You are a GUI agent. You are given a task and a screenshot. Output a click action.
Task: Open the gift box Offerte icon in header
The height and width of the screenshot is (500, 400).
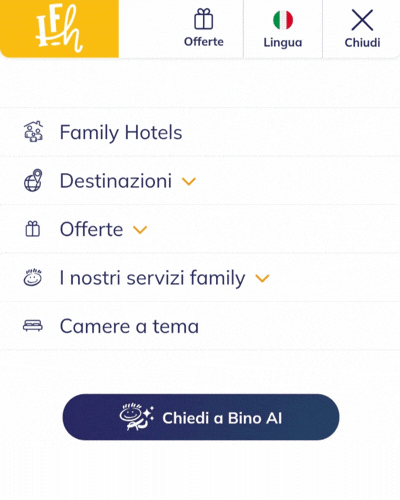click(204, 19)
